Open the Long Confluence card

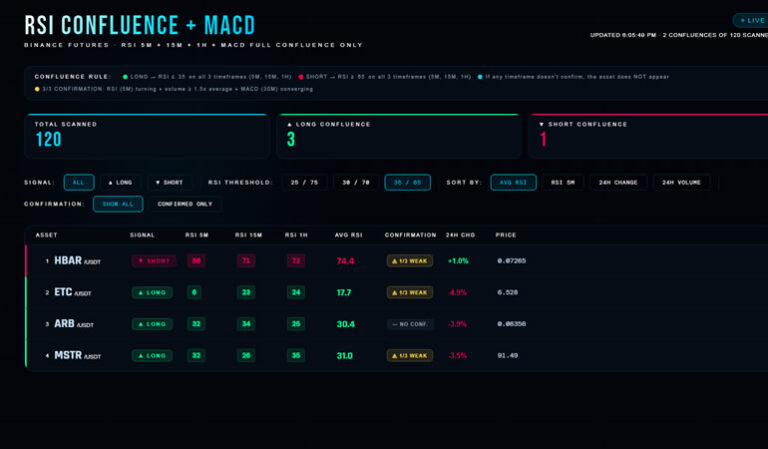pyautogui.click(x=399, y=136)
